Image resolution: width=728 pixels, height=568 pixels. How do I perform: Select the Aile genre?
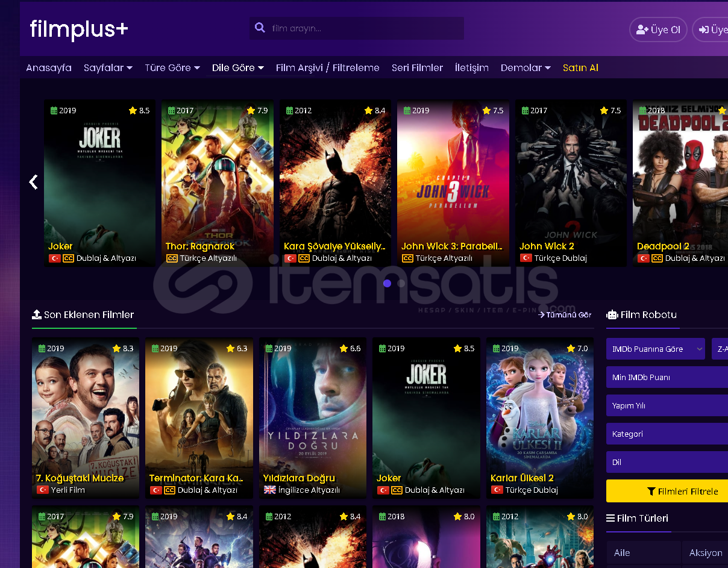(x=643, y=552)
